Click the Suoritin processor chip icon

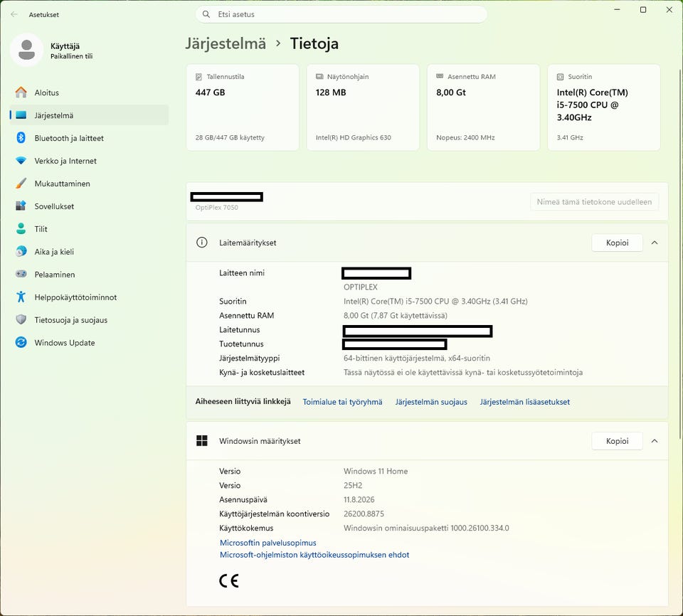(x=560, y=77)
